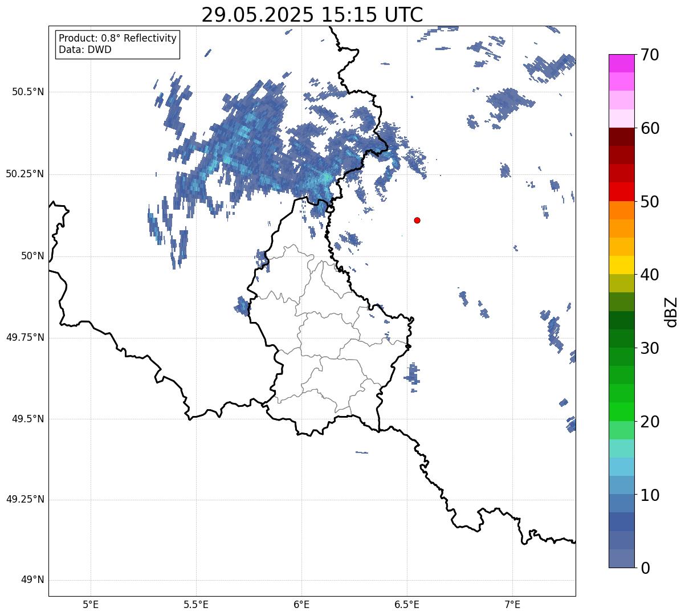Click the title "29.05.2025 15:15 UTC"
Viewport: 685px width, 616px height.
click(x=312, y=15)
